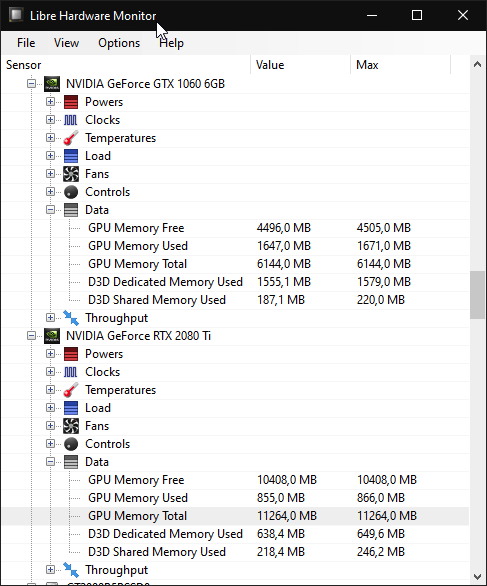The height and width of the screenshot is (586, 487).
Task: Collapse the NVIDIA GeForce GTX 1060 6GB node
Action: 31,84
